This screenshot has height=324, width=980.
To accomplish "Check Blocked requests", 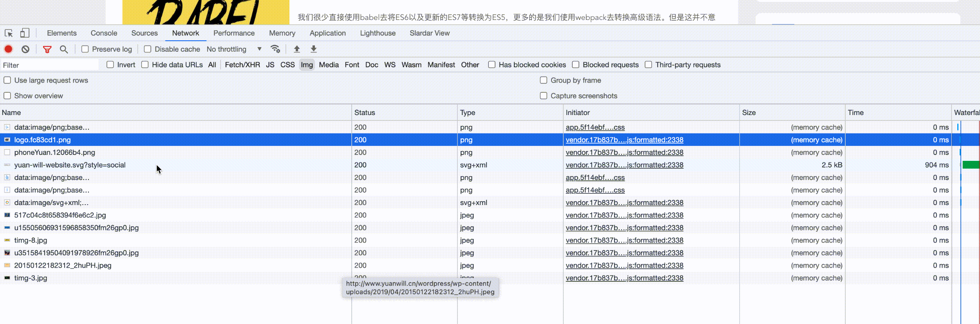I will pyautogui.click(x=576, y=65).
